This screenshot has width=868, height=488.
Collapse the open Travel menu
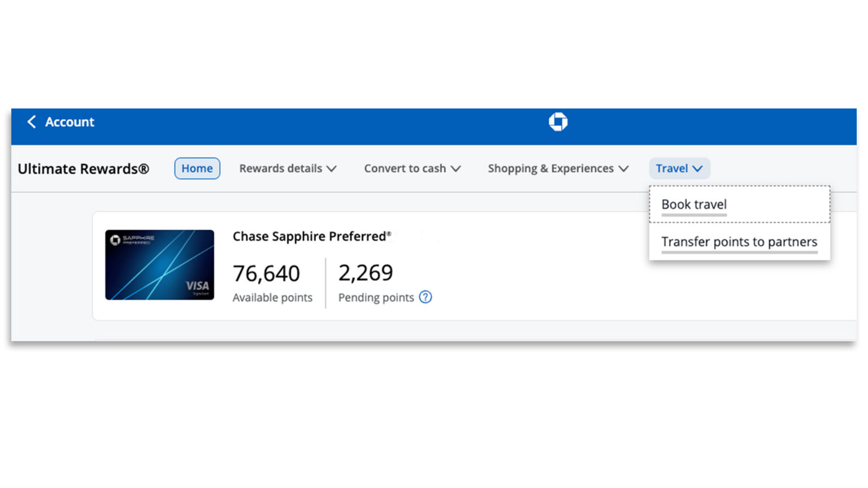tap(679, 168)
